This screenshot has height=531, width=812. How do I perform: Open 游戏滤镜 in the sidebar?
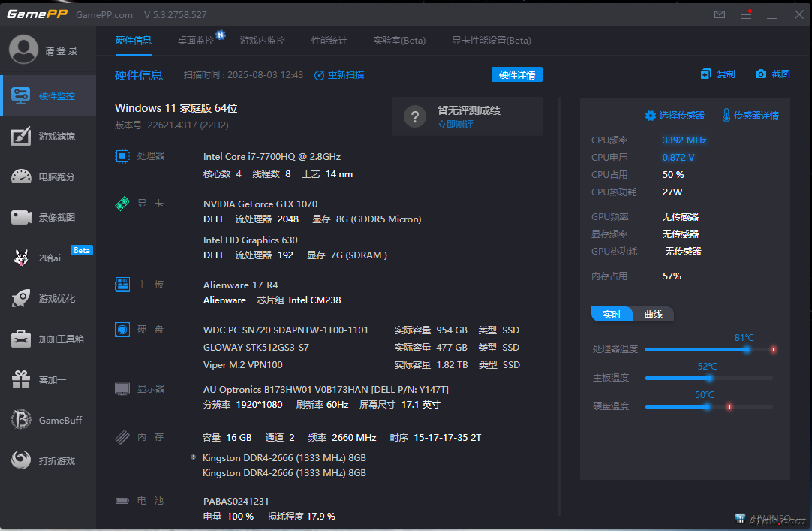[21, 136]
